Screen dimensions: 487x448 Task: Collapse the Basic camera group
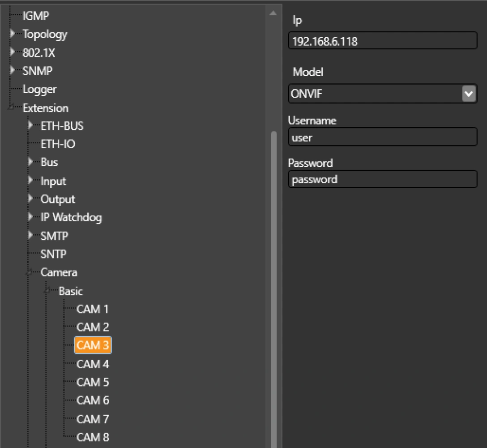click(x=47, y=291)
